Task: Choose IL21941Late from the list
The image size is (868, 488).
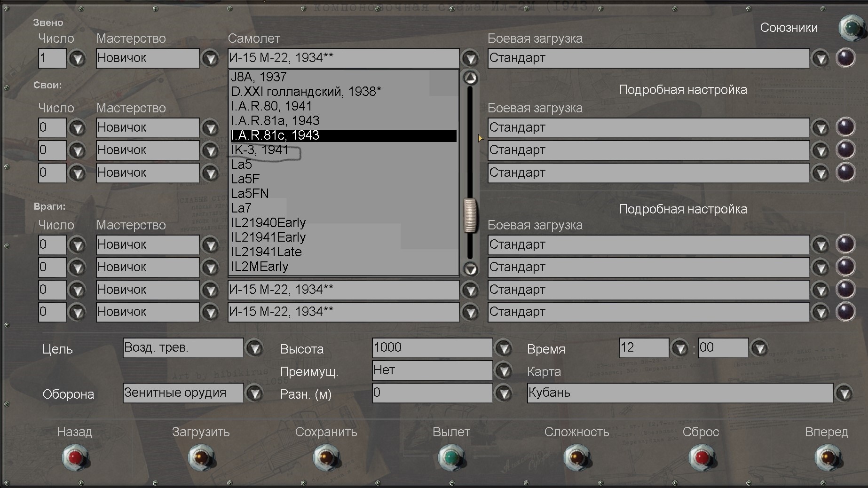Action: tap(344, 252)
